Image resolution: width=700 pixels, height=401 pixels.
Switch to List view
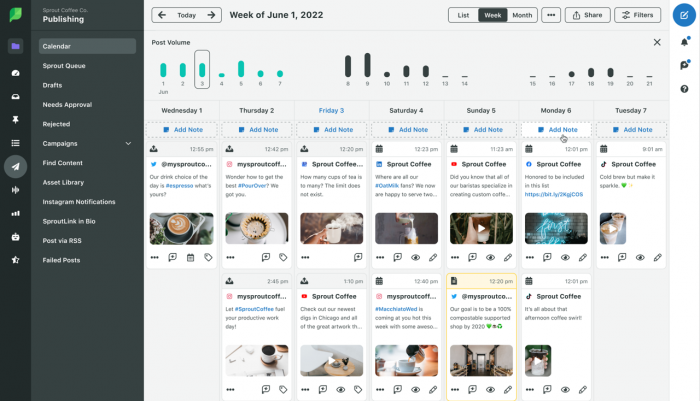coord(463,15)
